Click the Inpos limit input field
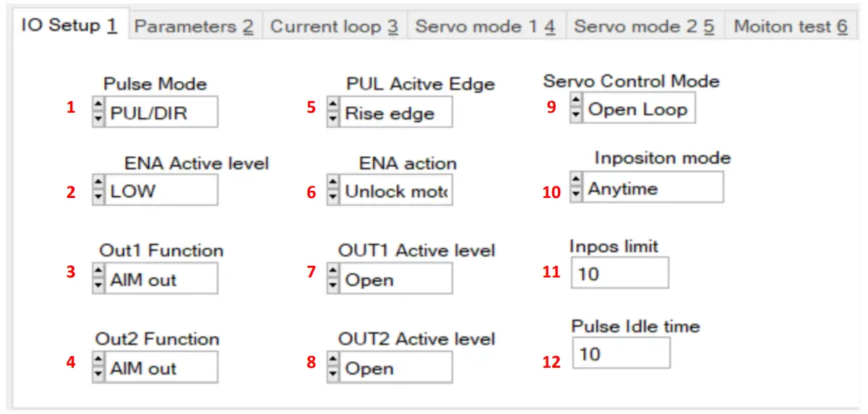Viewport: 868px width, 414px height. (619, 273)
